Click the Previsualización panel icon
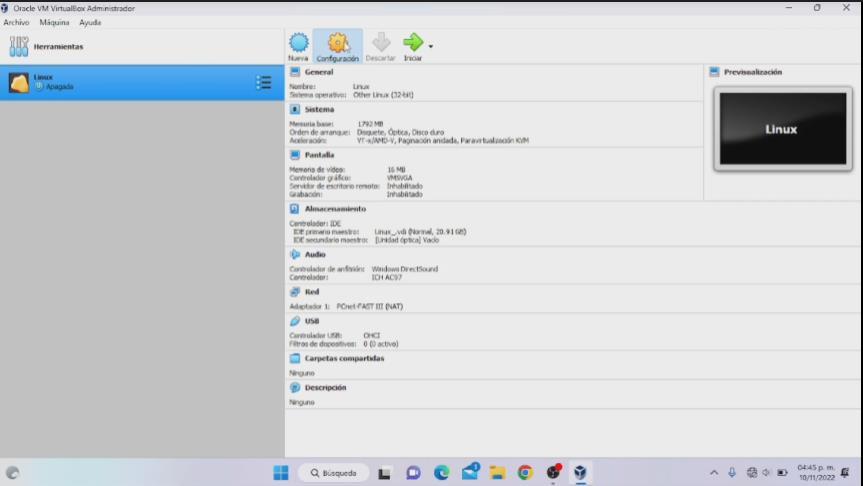This screenshot has width=863, height=486. 714,72
